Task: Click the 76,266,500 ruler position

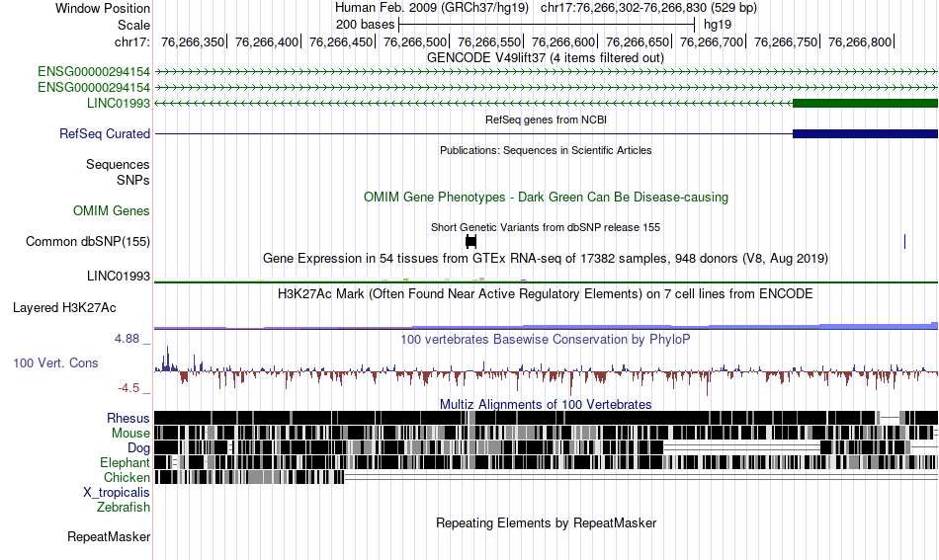Action: pyautogui.click(x=415, y=41)
